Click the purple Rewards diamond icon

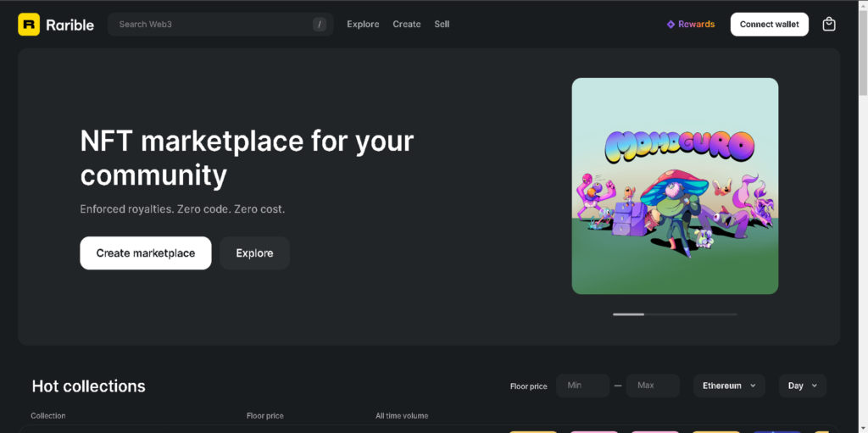point(670,25)
